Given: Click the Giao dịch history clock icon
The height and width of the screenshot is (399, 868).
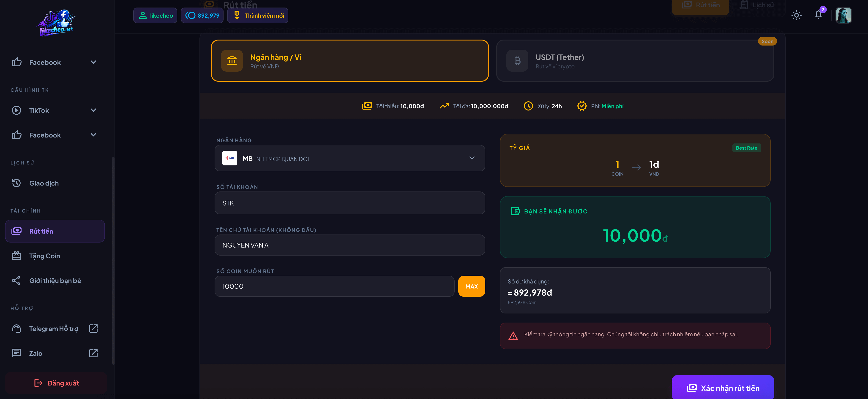Looking at the screenshot, I should (16, 183).
